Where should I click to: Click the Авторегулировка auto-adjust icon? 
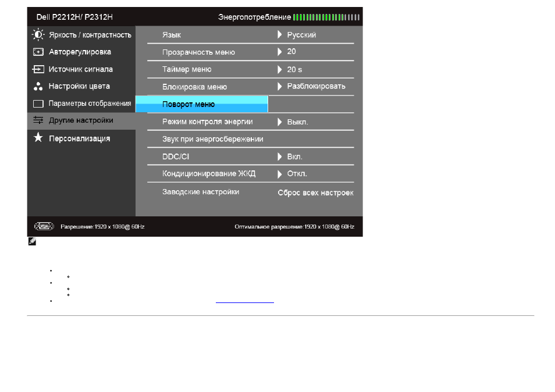point(38,52)
